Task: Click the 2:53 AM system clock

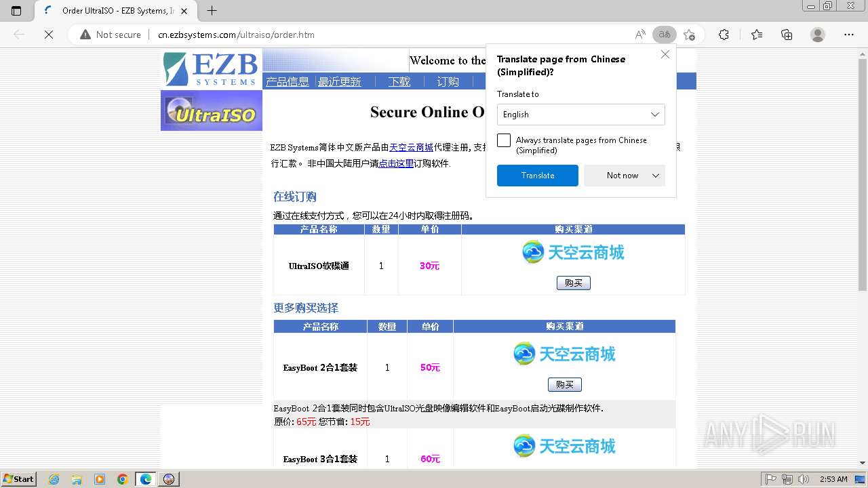Action: [833, 479]
